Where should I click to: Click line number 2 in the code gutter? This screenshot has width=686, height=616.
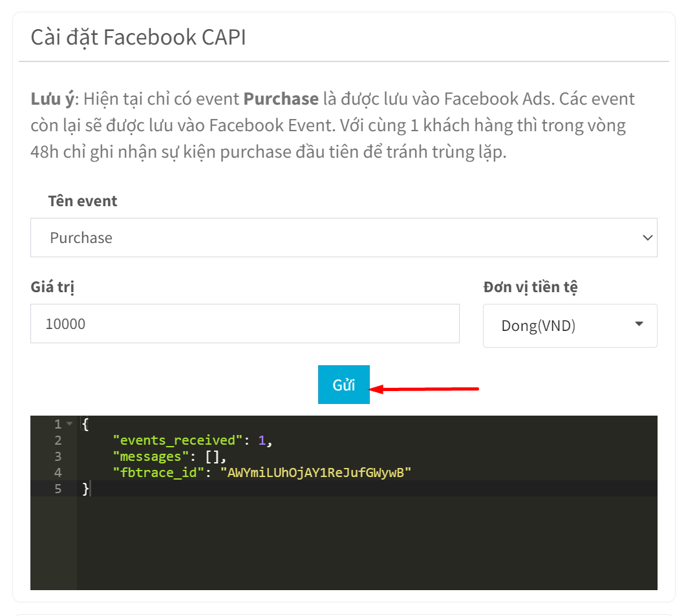[x=58, y=440]
